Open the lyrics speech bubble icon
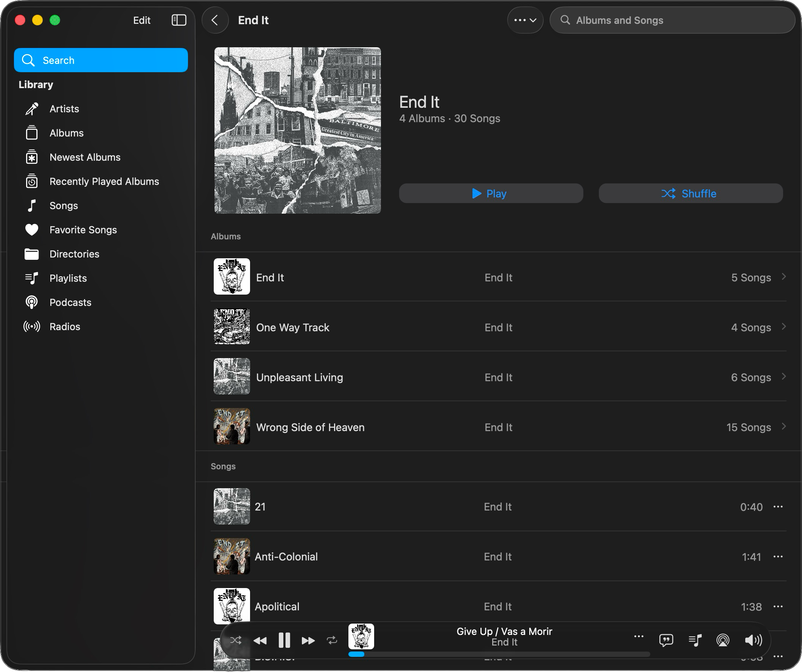 (666, 640)
